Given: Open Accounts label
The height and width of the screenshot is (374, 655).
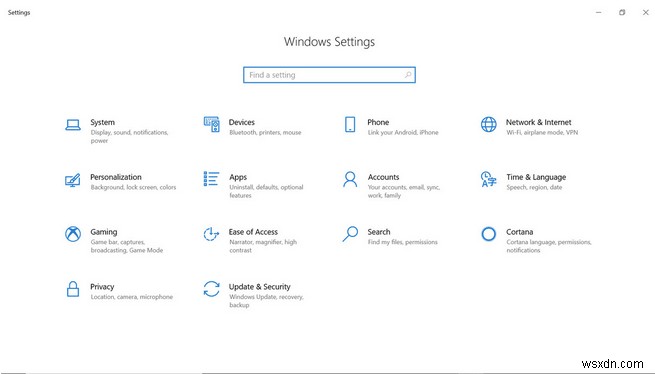Looking at the screenshot, I should click(383, 177).
